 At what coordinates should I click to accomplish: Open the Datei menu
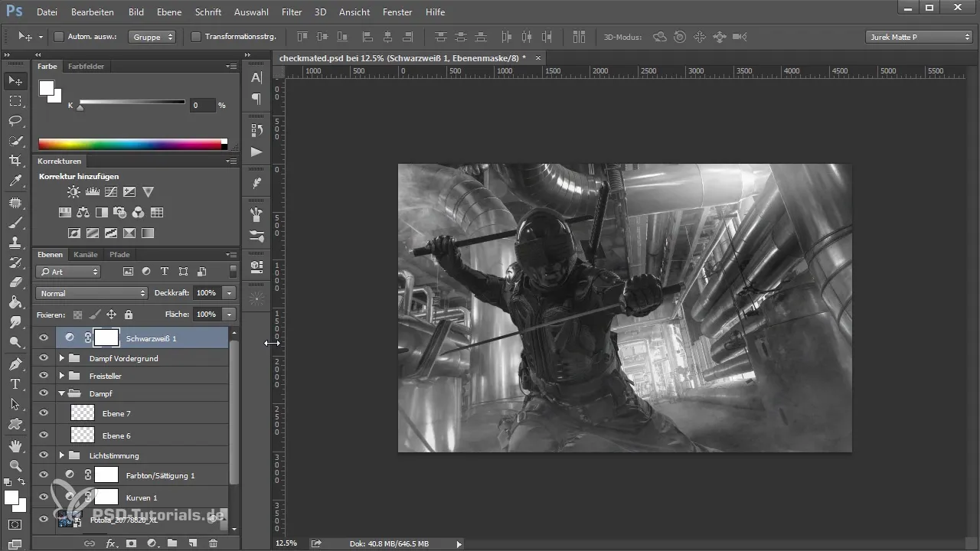[x=47, y=12]
